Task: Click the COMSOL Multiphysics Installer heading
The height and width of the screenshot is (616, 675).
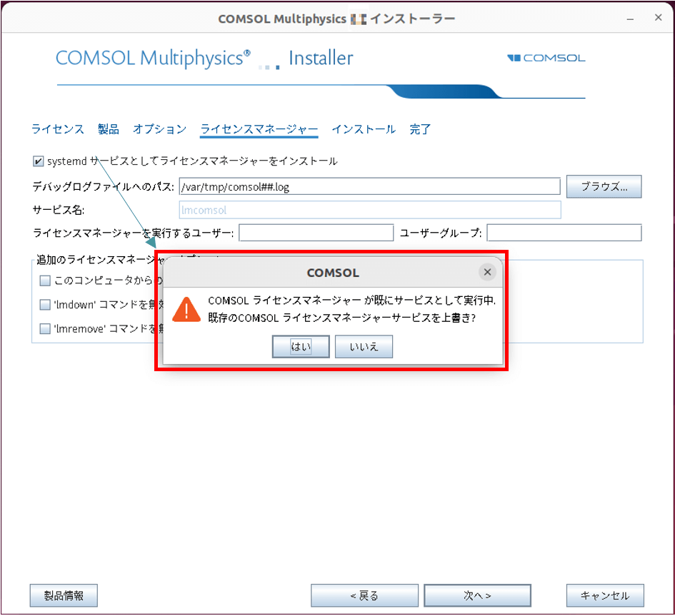Action: click(x=204, y=59)
